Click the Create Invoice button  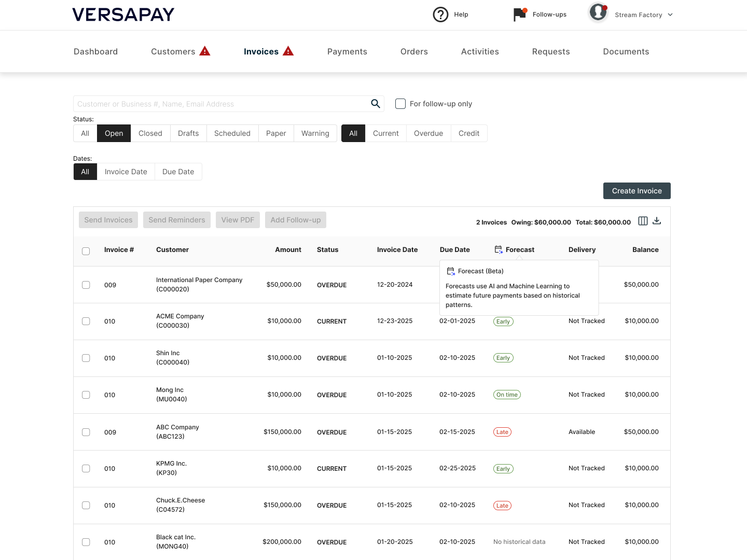637,191
